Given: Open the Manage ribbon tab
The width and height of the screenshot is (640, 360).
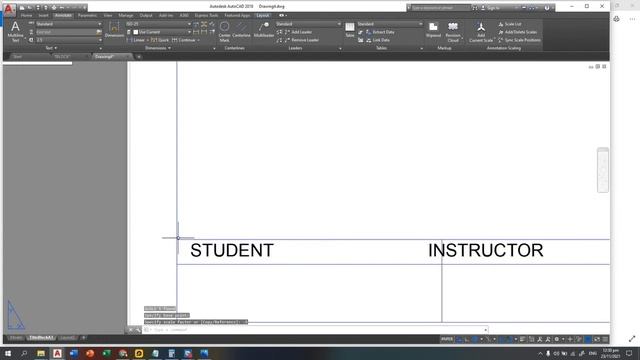Looking at the screenshot, I should pos(126,16).
